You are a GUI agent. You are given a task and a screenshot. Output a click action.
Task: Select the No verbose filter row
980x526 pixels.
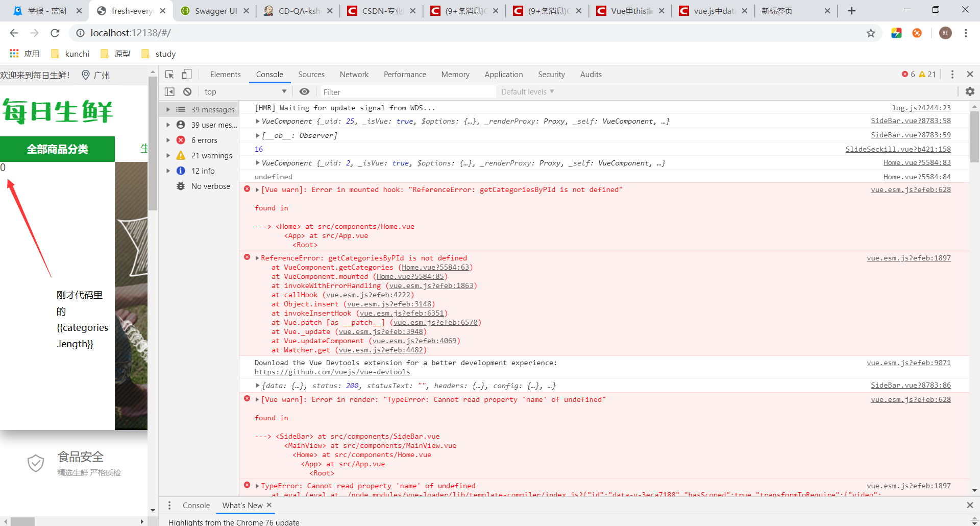[200, 186]
